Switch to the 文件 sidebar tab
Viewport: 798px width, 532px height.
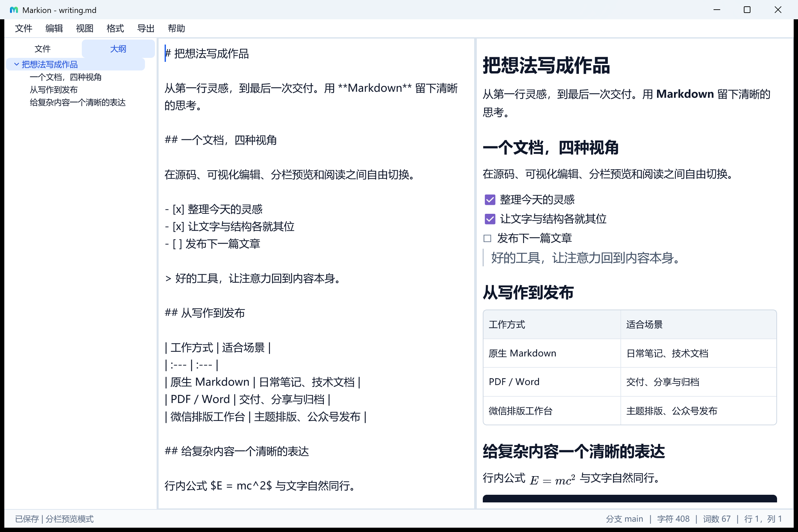click(x=43, y=49)
